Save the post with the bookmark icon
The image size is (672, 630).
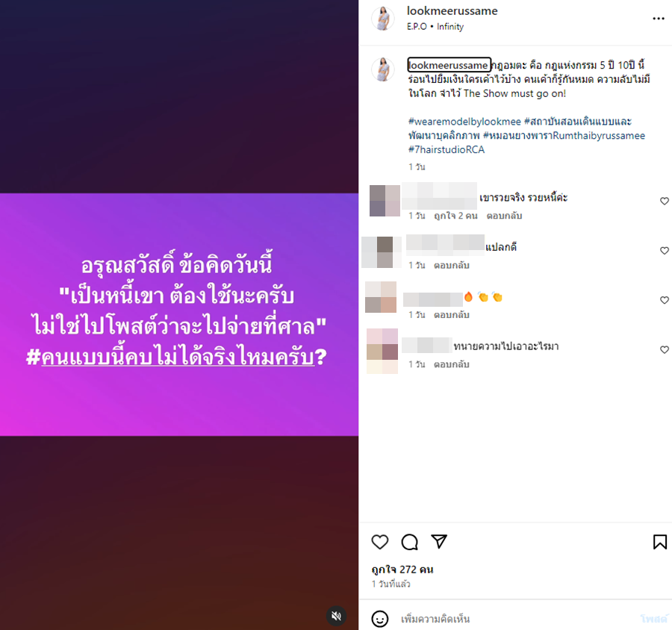[x=660, y=542]
